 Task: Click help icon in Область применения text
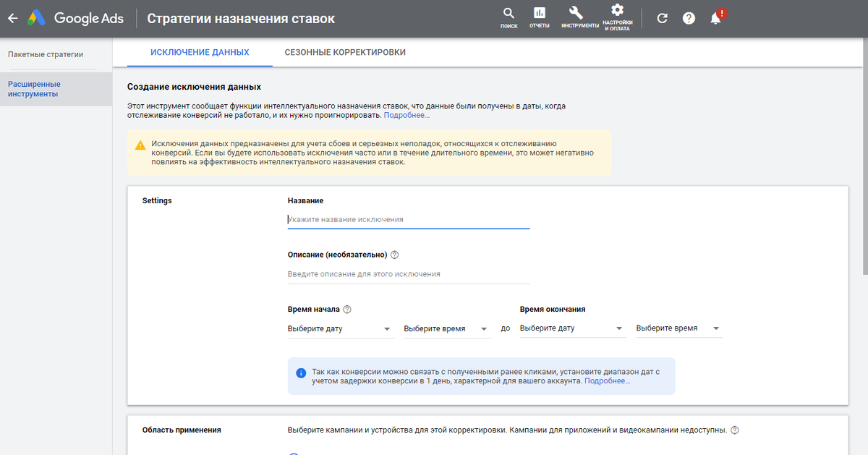[x=735, y=430]
